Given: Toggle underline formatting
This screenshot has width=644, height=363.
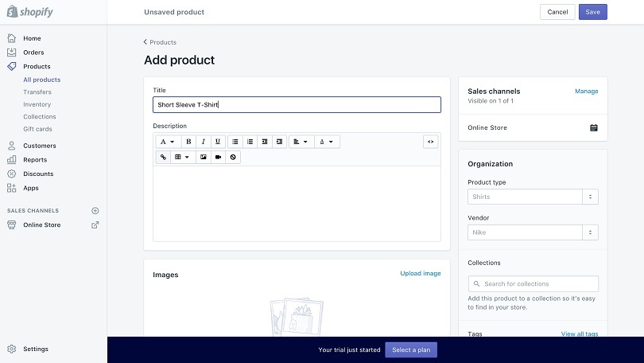Looking at the screenshot, I should pyautogui.click(x=218, y=142).
